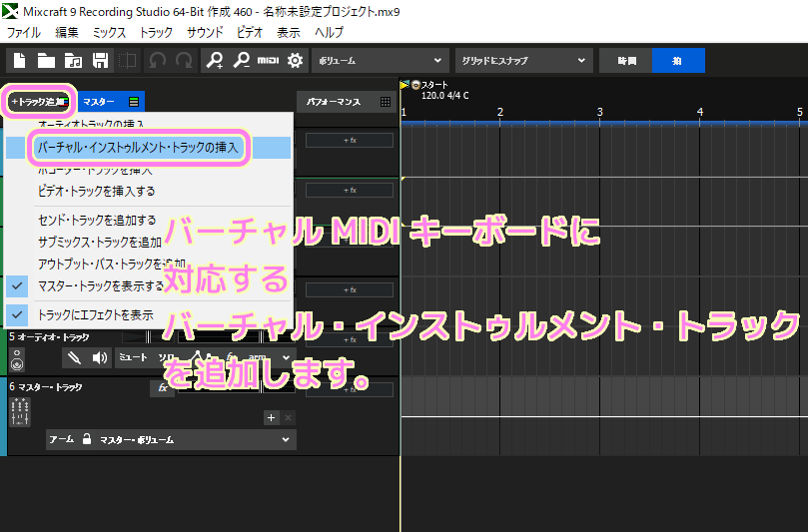Click the lock icon next to アーム
808x532 pixels.
coord(87,439)
